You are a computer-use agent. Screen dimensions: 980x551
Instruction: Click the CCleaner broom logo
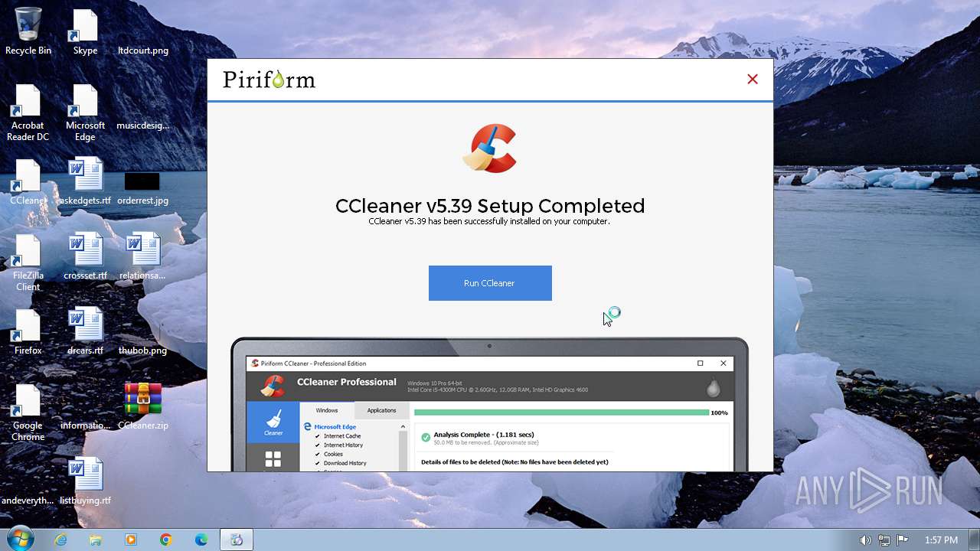490,148
